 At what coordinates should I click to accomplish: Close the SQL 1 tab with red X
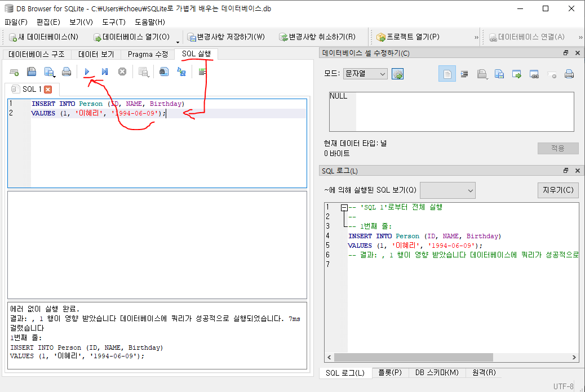pos(48,90)
